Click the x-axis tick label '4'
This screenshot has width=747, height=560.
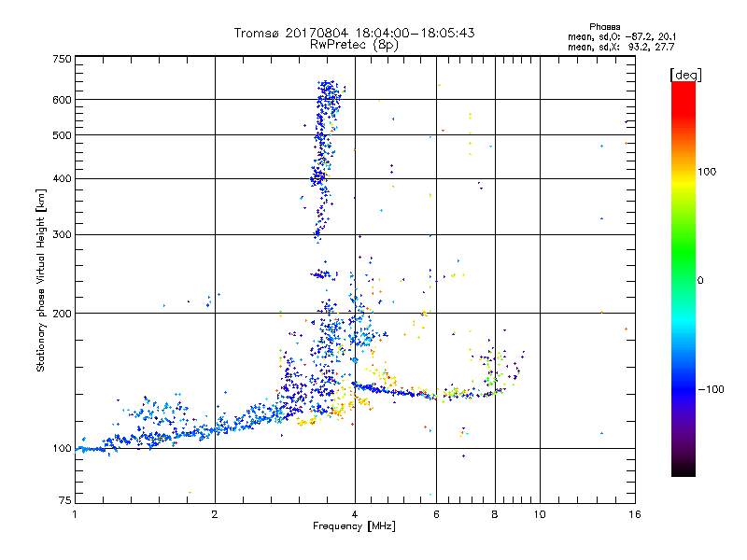(x=355, y=514)
